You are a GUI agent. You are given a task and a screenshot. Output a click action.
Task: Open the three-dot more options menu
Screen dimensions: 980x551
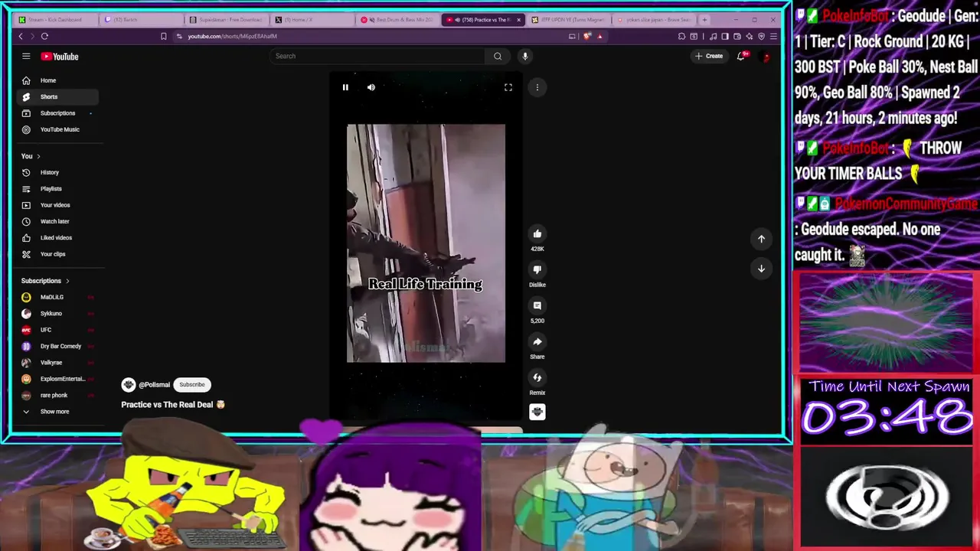537,87
